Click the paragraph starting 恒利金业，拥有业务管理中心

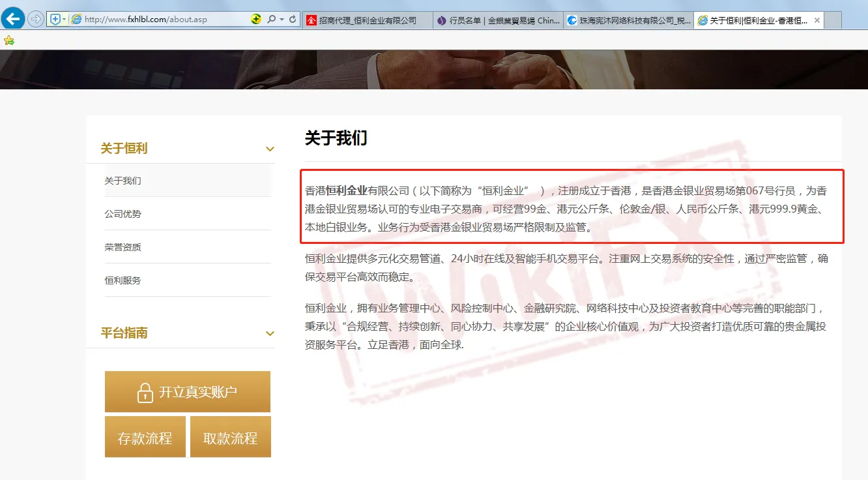[x=567, y=327]
